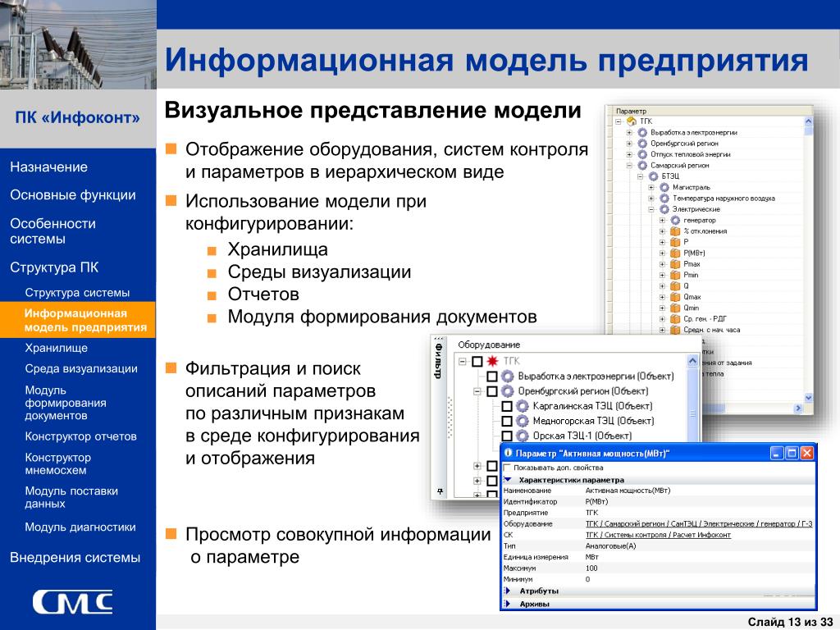Click down arrow of Параметр tree scrollbar

click(808, 398)
